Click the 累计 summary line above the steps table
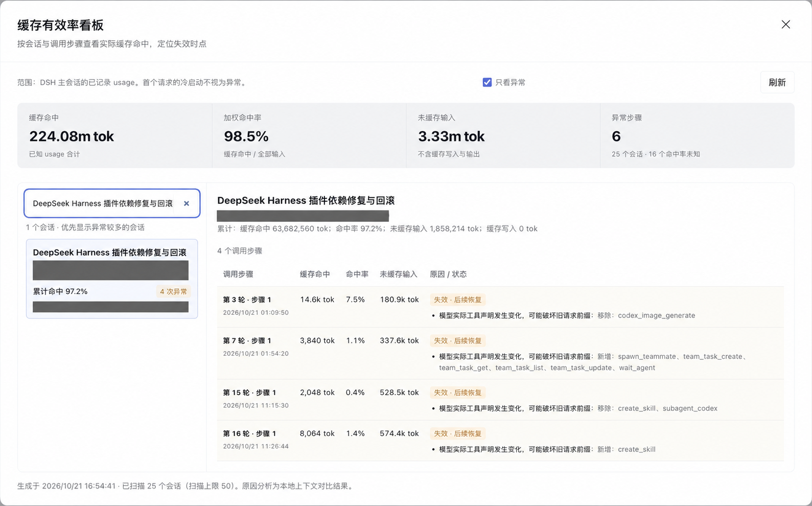Viewport: 812px width, 506px height. tap(378, 228)
